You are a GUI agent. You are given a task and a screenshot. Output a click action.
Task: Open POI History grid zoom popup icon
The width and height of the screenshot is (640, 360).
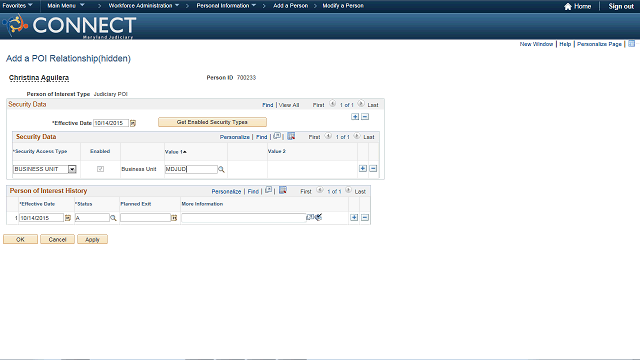268,190
